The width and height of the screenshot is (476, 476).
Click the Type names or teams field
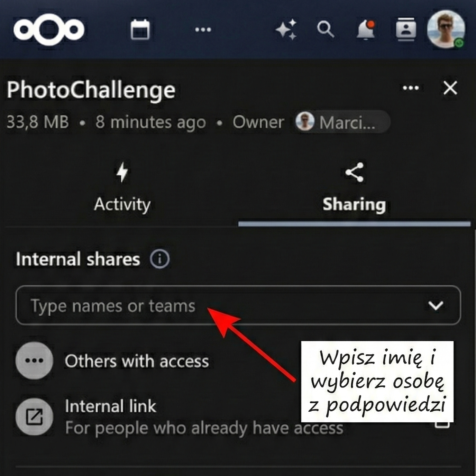click(238, 305)
